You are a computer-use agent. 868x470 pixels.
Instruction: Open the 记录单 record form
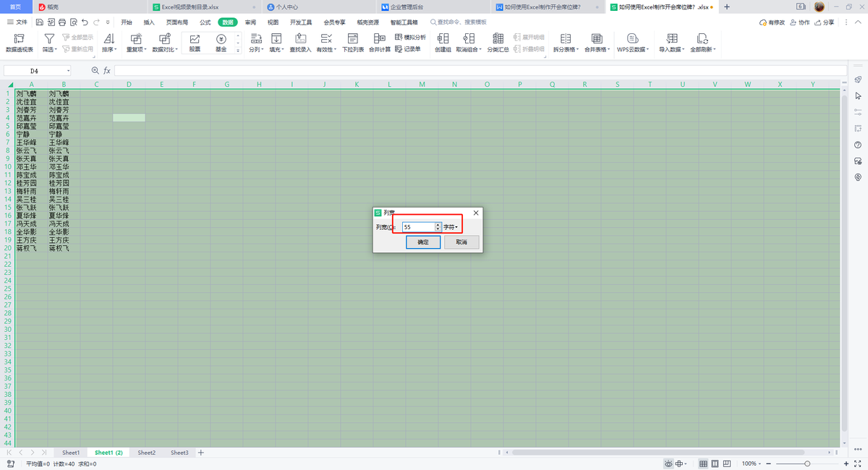[x=408, y=49]
